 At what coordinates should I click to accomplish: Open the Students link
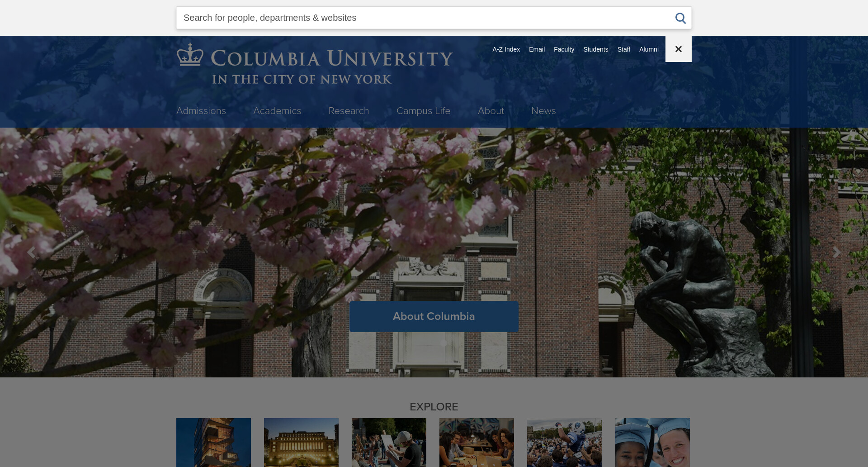[595, 49]
